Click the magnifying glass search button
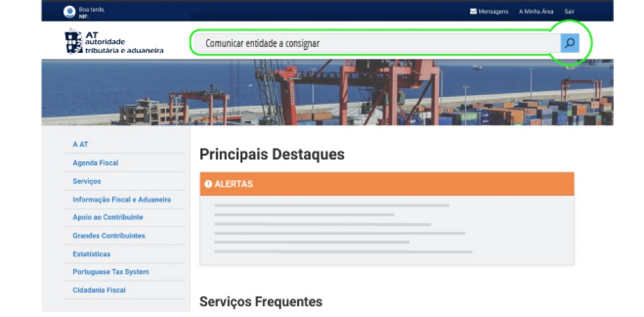Image resolution: width=644 pixels, height=317 pixels. coord(569,43)
